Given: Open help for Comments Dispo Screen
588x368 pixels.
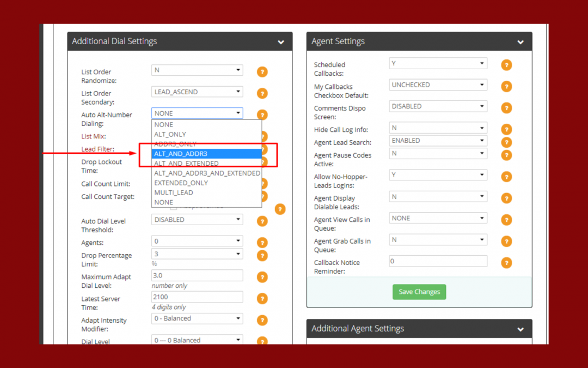Looking at the screenshot, I should click(506, 108).
